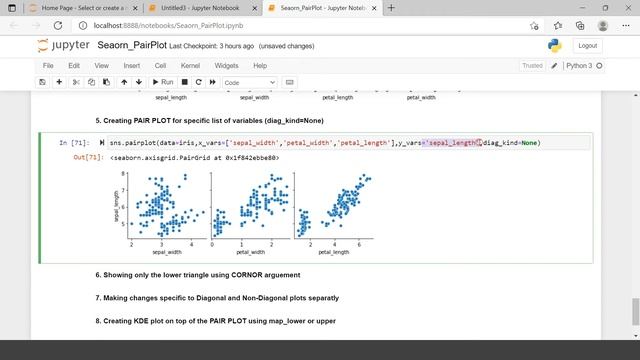The height and width of the screenshot is (360, 640).
Task: Select heading 6 about CORNOR arguement
Action: pyautogui.click(x=198, y=275)
